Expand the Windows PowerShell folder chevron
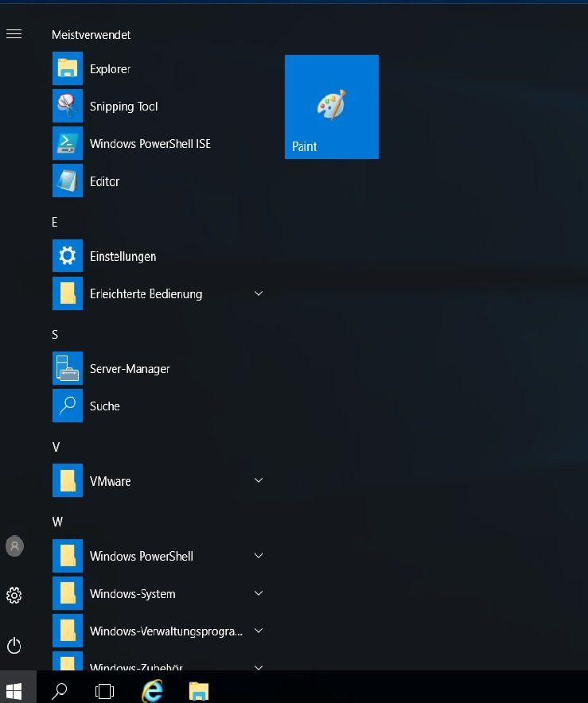 259,555
